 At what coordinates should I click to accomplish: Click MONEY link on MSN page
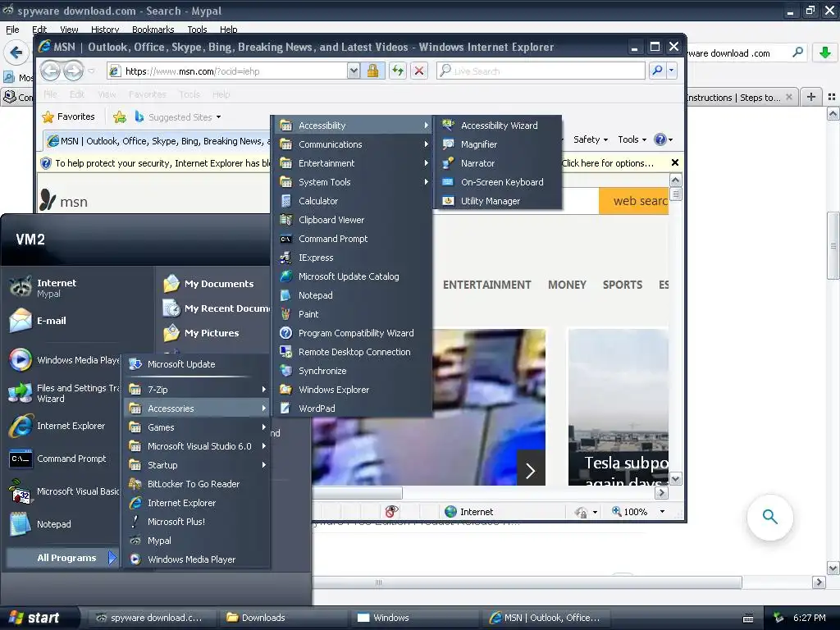tap(567, 285)
